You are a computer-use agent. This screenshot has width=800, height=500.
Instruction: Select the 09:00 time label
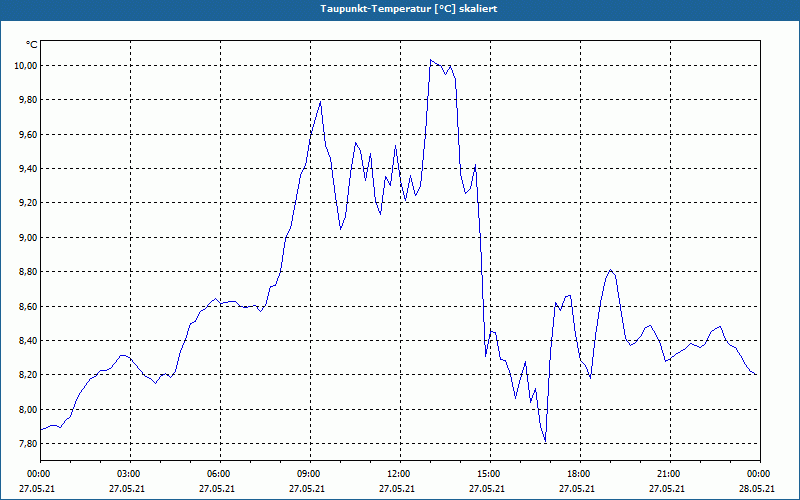(x=310, y=474)
